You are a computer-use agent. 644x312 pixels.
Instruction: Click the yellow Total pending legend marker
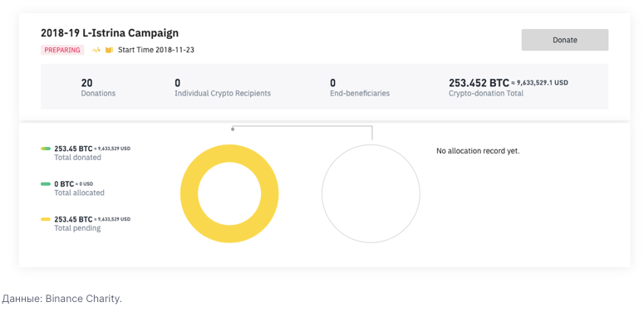click(46, 219)
